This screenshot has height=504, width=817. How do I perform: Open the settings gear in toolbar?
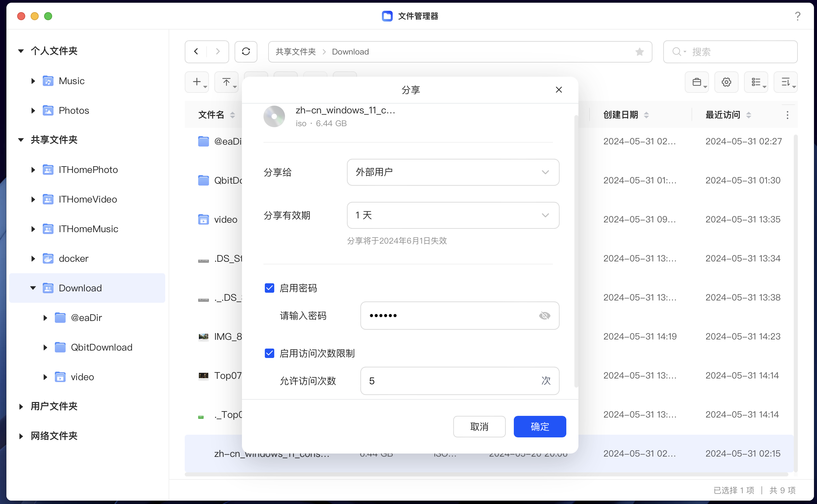726,82
